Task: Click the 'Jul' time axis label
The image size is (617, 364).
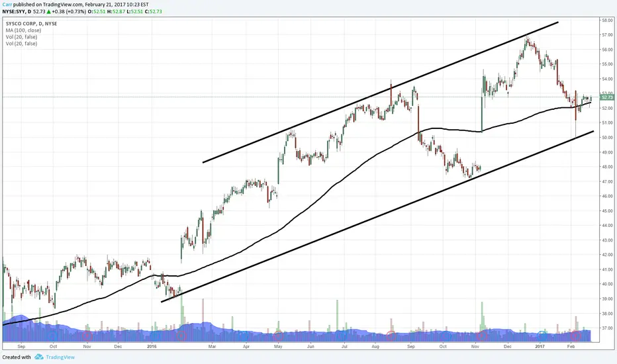Action: [x=344, y=347]
